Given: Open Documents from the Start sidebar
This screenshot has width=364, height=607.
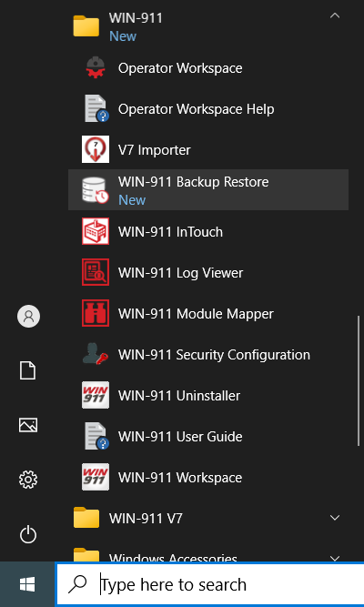Looking at the screenshot, I should pyautogui.click(x=28, y=371).
